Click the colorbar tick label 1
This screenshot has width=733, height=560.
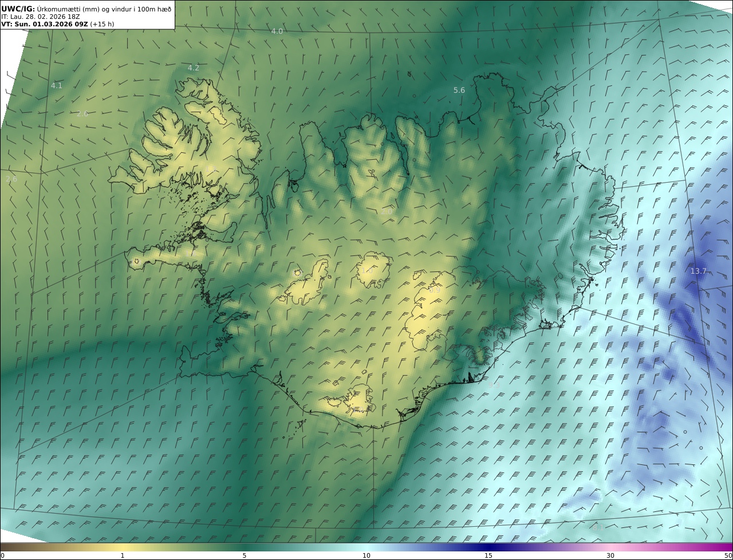123,555
